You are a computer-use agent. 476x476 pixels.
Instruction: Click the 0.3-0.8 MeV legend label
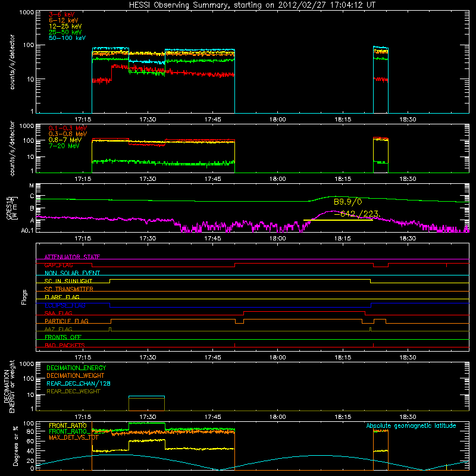(x=68, y=134)
